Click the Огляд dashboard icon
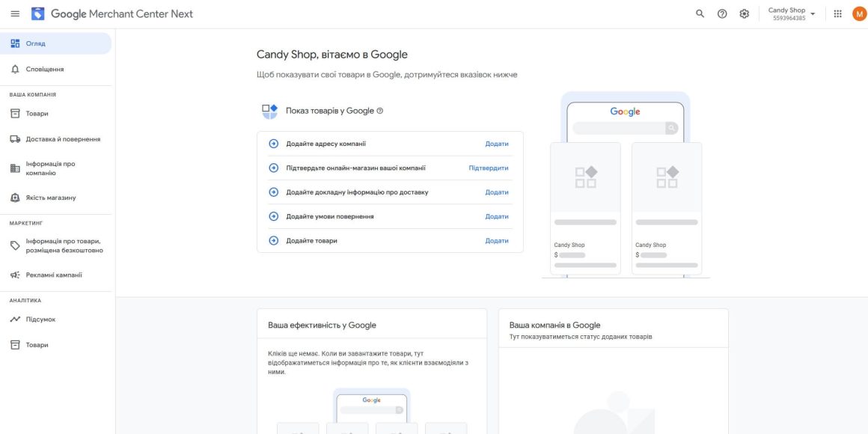The image size is (868, 434). [x=15, y=43]
